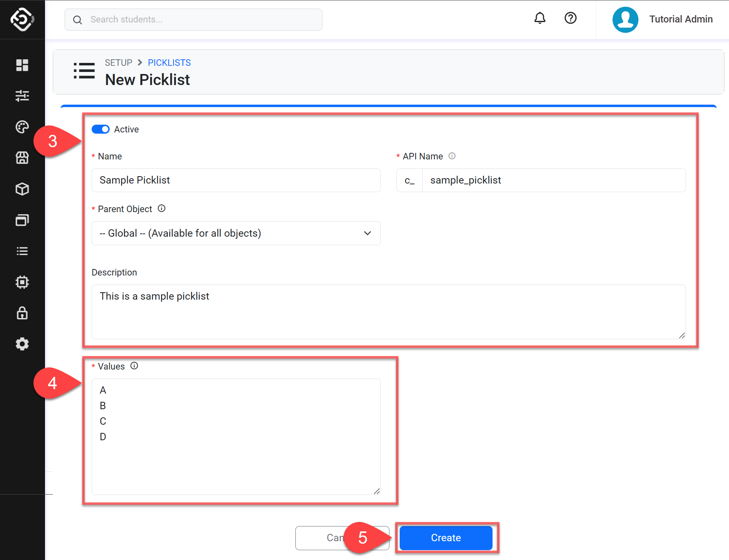This screenshot has height=560, width=729.
Task: Click the c_ API prefix label
Action: (409, 180)
